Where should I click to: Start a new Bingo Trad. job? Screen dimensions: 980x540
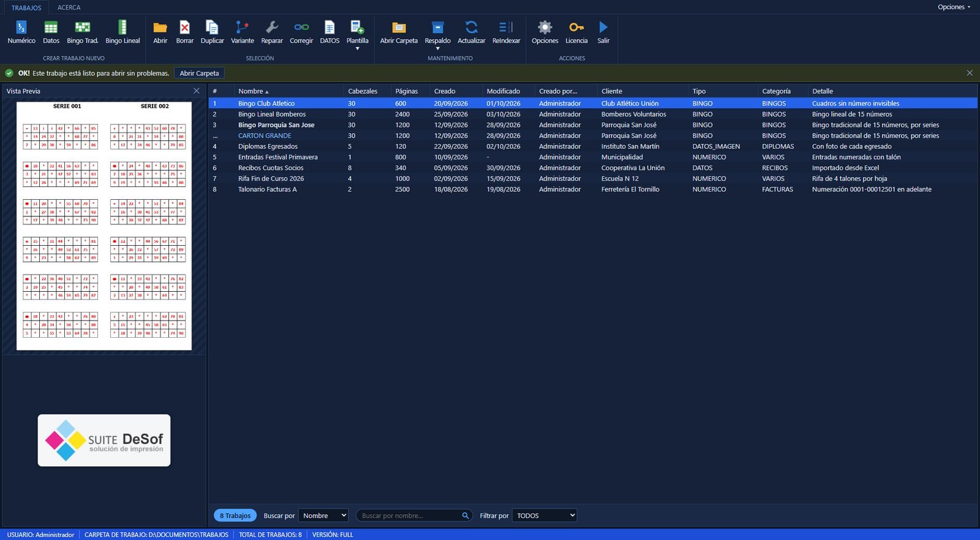(x=82, y=32)
